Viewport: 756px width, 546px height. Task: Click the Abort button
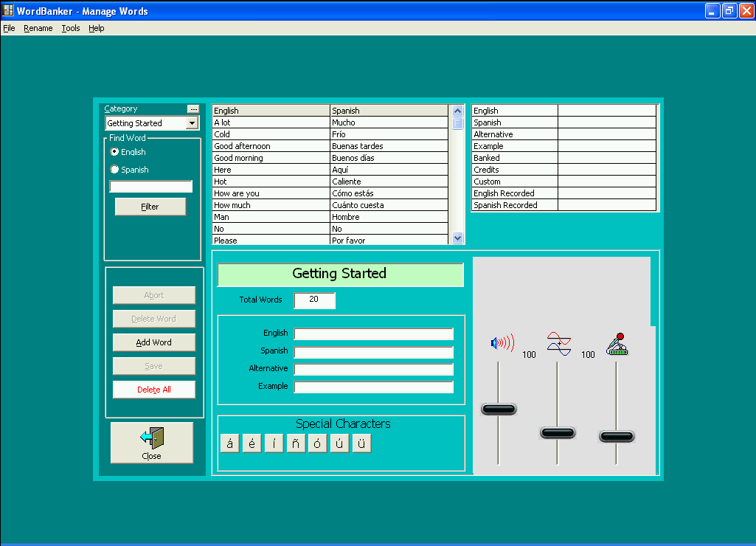point(154,295)
